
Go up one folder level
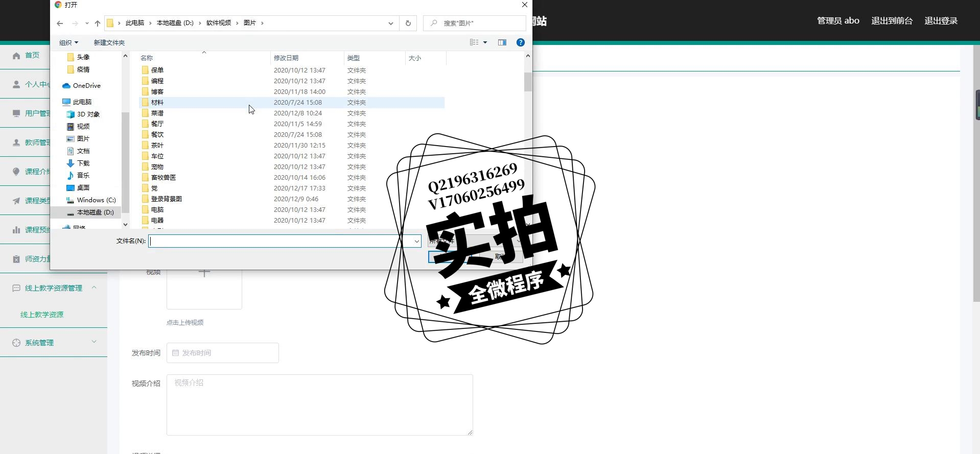[98, 23]
